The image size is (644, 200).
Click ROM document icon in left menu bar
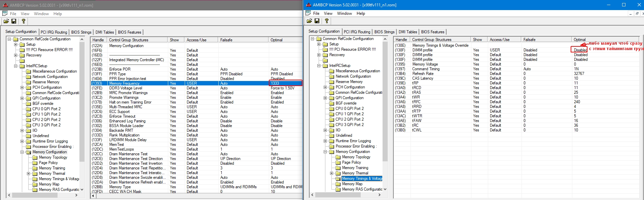[5, 13]
